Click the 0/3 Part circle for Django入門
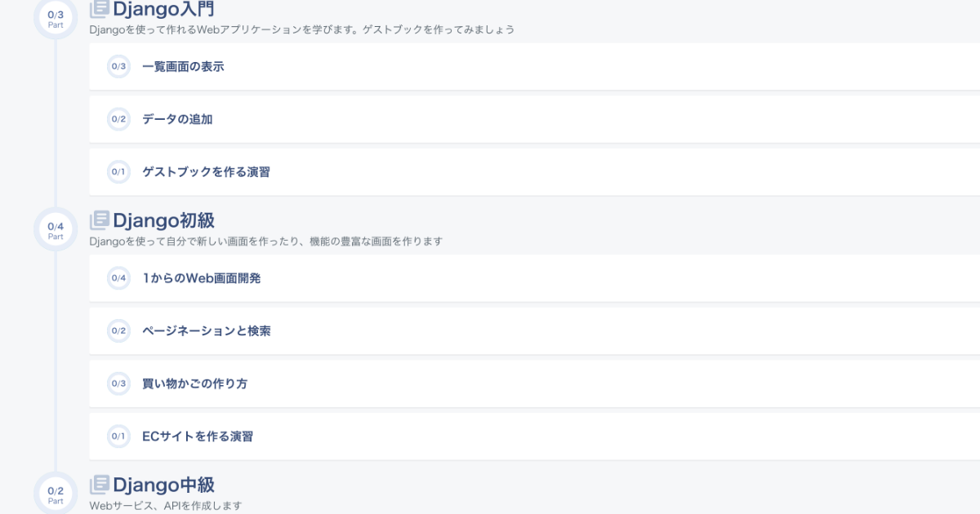980x514 pixels. click(56, 18)
